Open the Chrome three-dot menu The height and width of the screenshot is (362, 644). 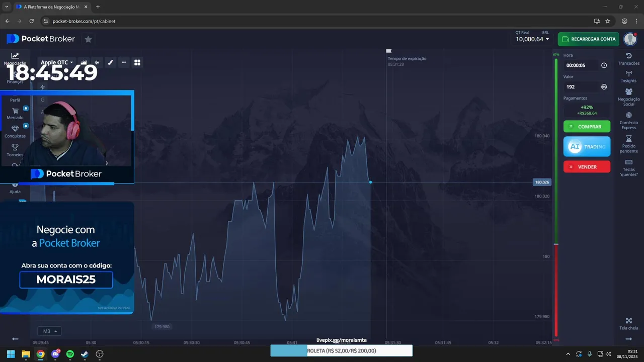coord(636,21)
